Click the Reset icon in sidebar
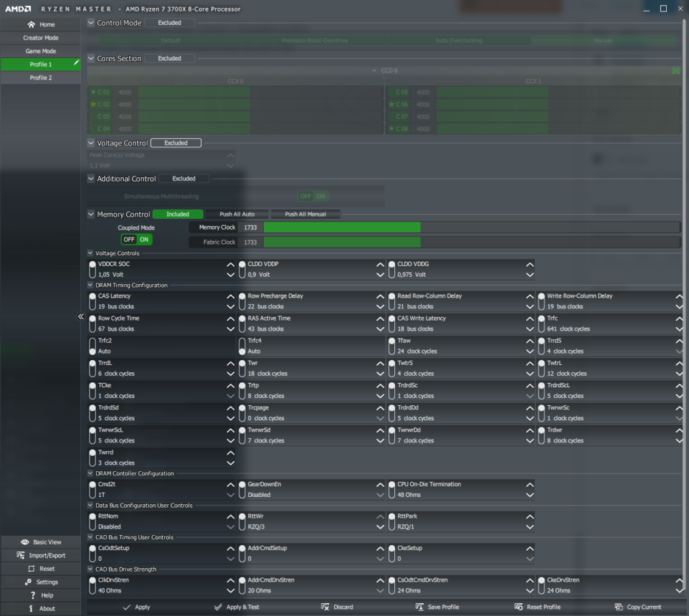 coord(31,568)
